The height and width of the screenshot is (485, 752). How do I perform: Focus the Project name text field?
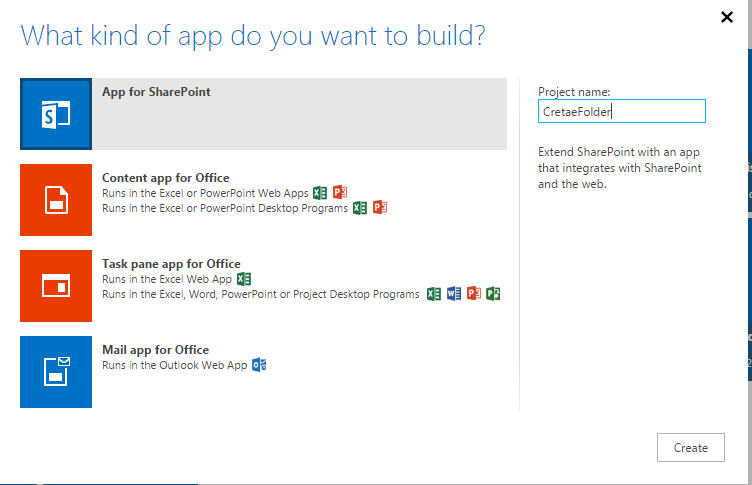[621, 111]
